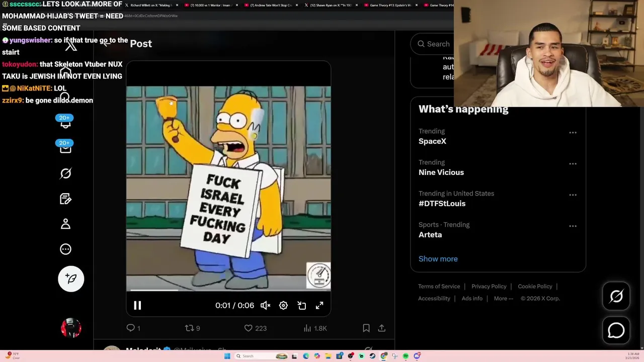Open Steam from the taskbar
This screenshot has height=362, width=644.
(372, 356)
